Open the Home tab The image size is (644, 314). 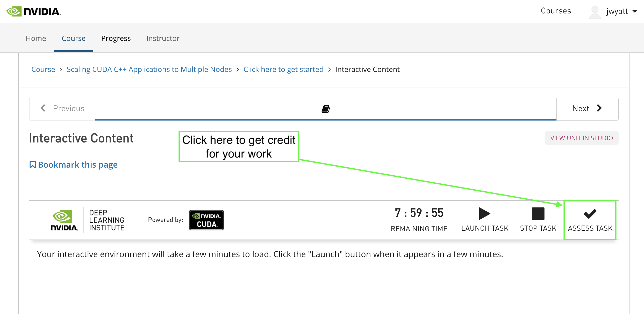coord(36,38)
